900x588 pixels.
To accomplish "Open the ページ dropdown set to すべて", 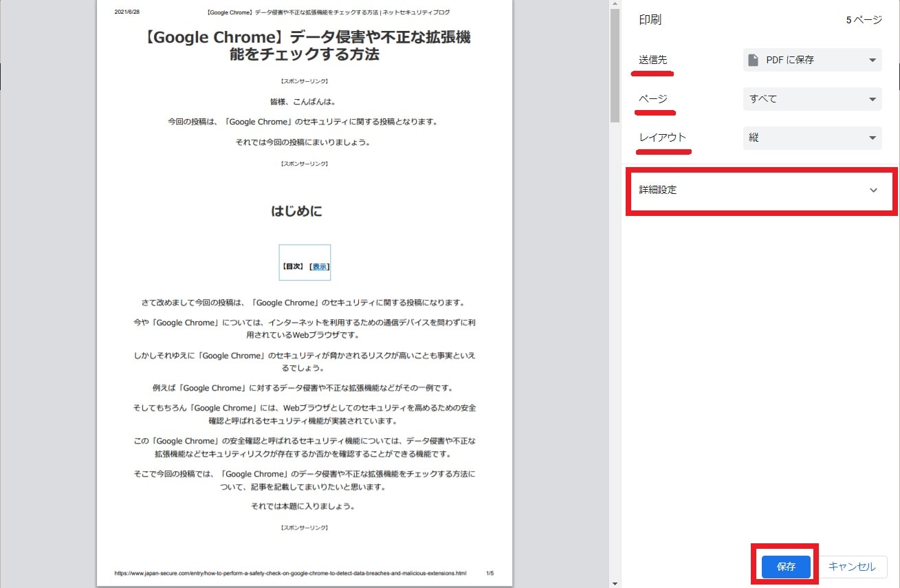I will click(x=812, y=99).
